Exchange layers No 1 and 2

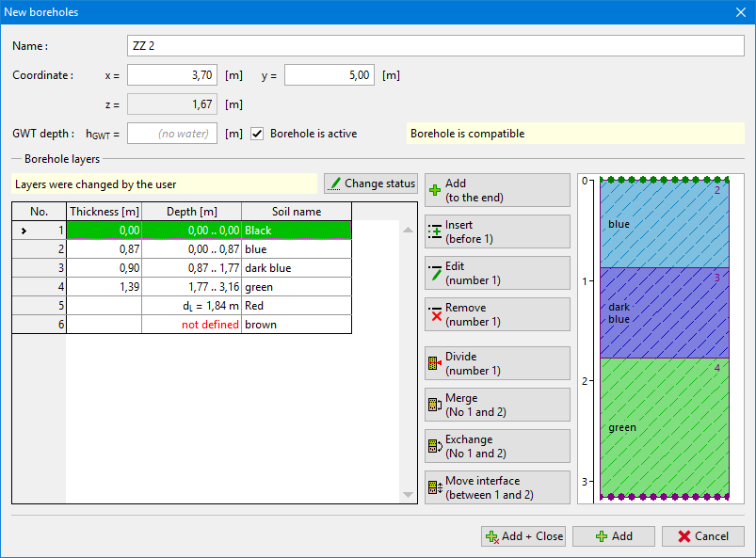pos(497,446)
